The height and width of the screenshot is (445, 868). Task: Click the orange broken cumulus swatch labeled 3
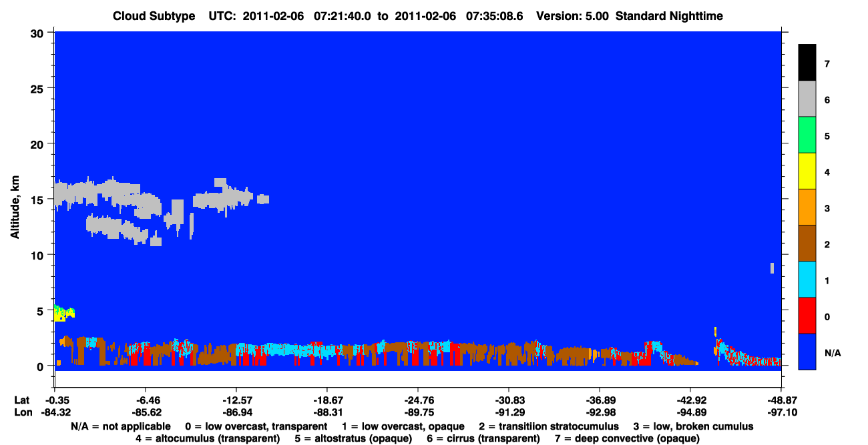tap(807, 207)
